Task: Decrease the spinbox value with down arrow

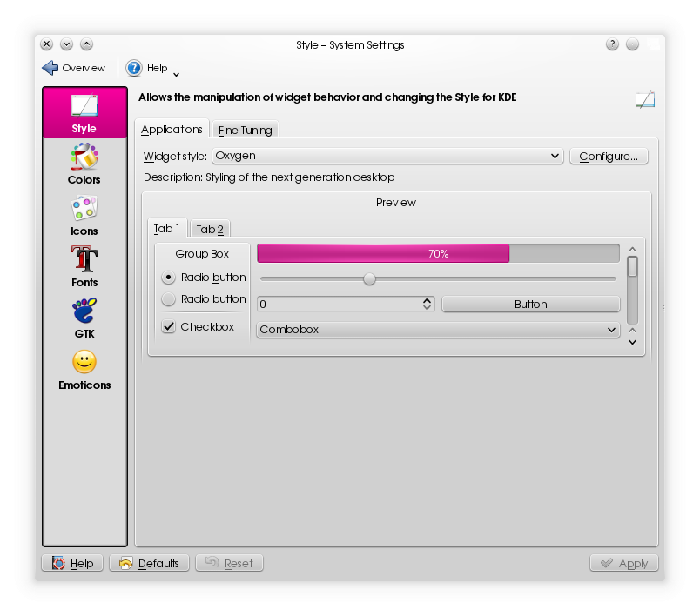Action: tap(427, 307)
